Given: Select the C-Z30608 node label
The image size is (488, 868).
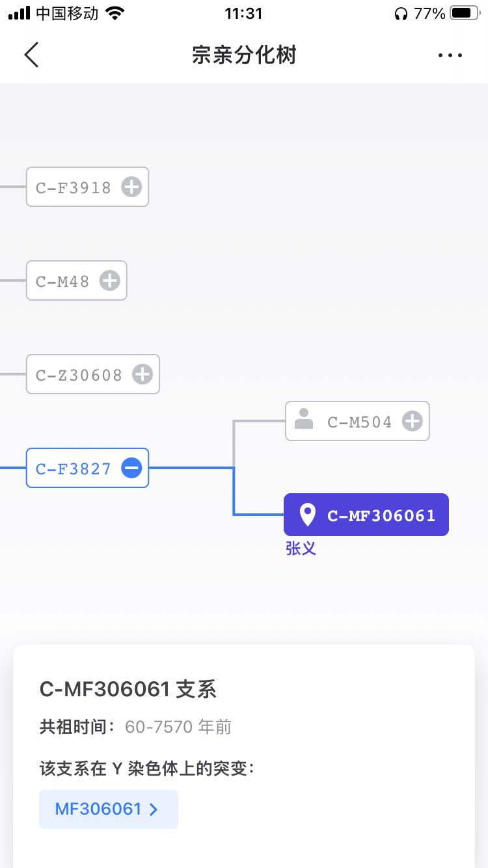Looking at the screenshot, I should tap(79, 375).
